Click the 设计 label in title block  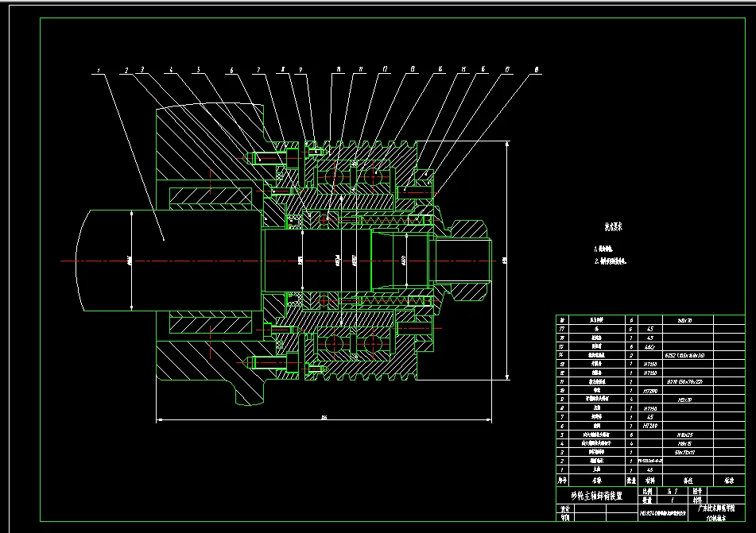coord(565,509)
